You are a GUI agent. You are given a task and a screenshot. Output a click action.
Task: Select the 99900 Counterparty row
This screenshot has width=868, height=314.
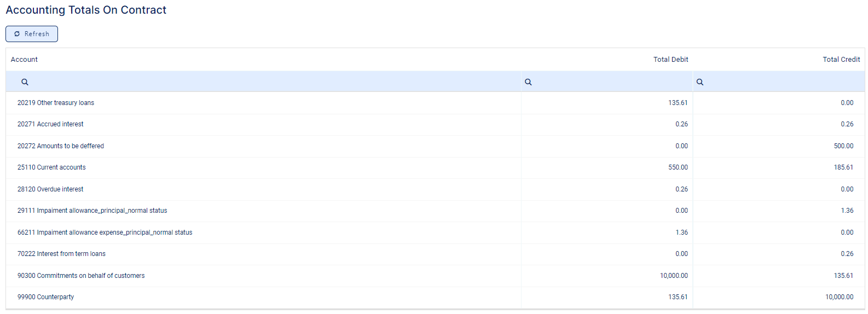(45, 297)
